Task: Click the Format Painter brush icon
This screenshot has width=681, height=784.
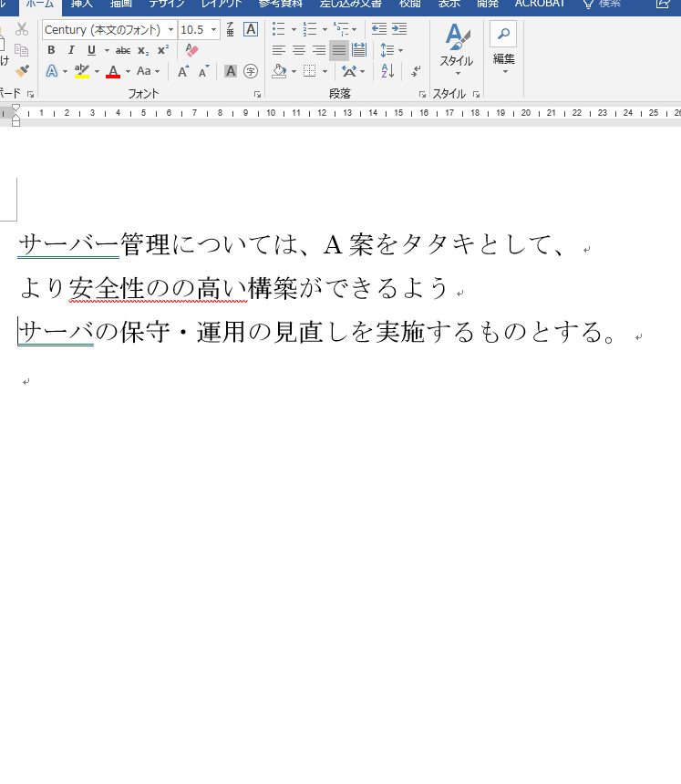Action: click(x=22, y=70)
